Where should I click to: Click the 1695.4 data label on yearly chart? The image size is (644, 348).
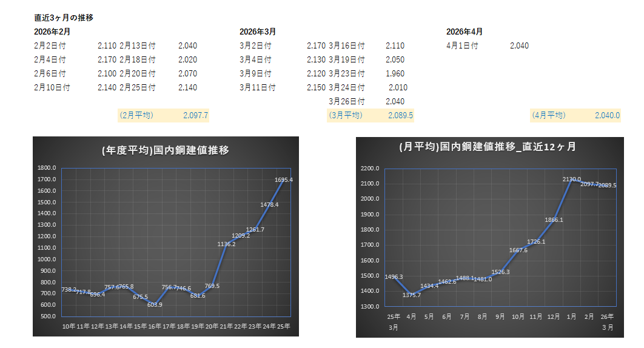click(283, 180)
